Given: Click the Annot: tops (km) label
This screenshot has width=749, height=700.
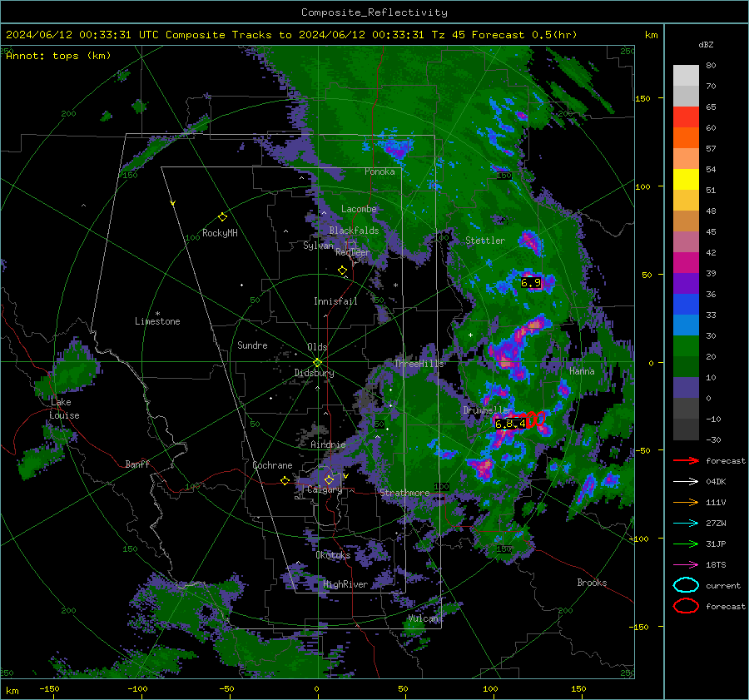Looking at the screenshot, I should (x=58, y=56).
